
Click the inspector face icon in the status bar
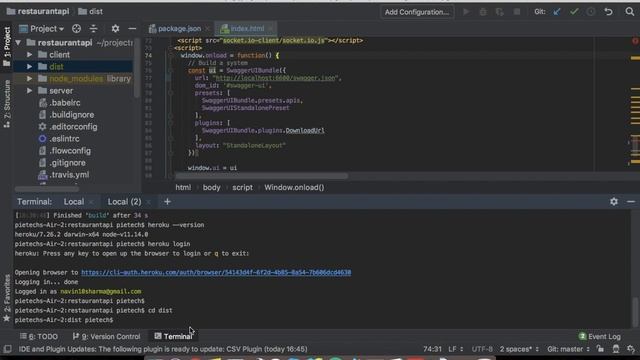(x=616, y=349)
